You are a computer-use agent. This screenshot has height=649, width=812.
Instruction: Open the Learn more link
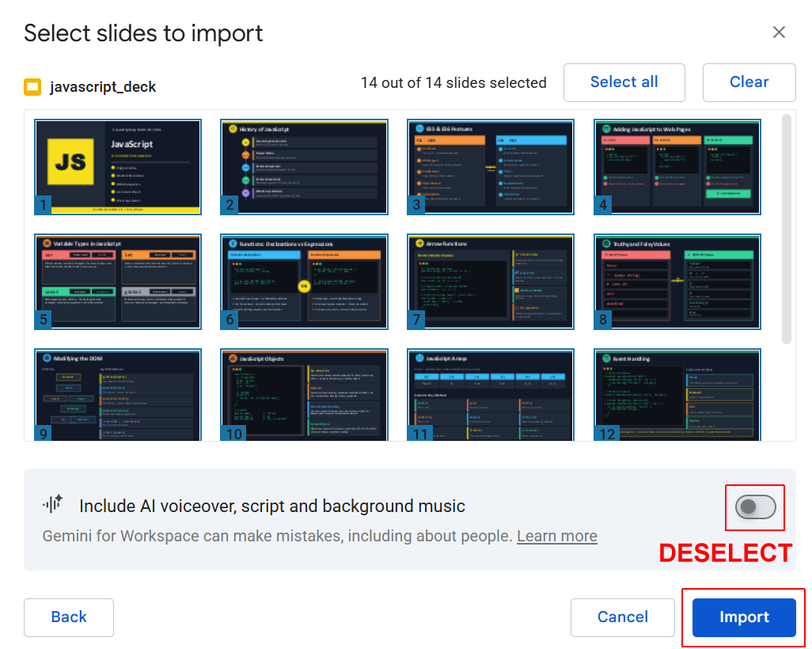click(x=556, y=536)
